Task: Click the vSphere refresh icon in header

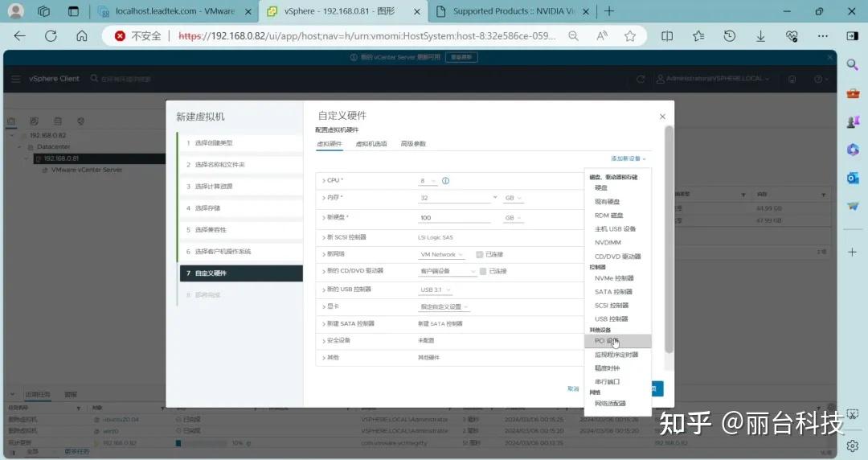Action: [641, 79]
